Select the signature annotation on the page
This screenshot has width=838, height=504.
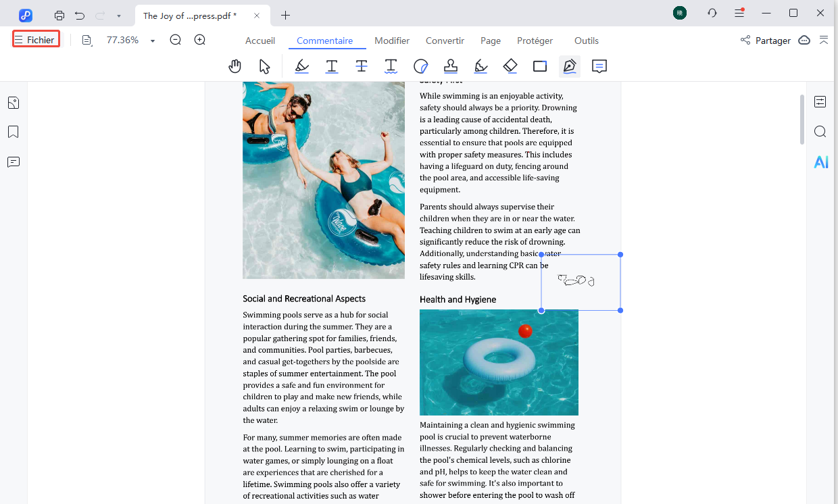(578, 280)
